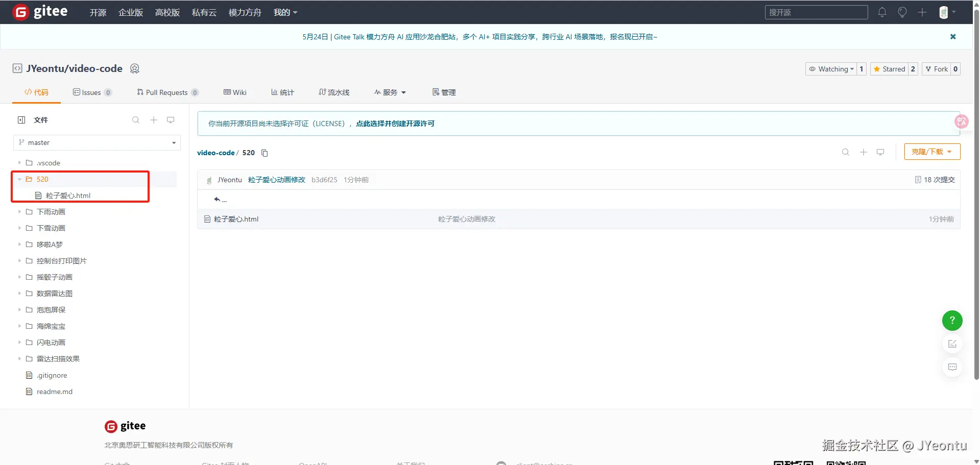Open the Watching dropdown

click(831, 69)
